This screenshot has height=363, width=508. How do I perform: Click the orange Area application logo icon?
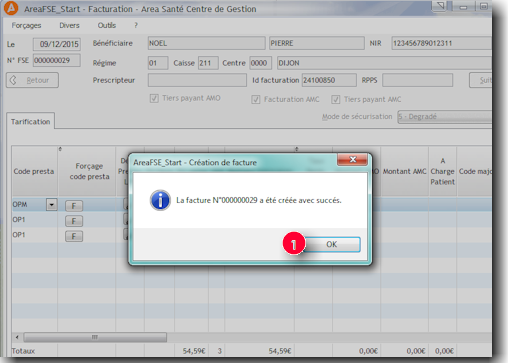(x=11, y=8)
